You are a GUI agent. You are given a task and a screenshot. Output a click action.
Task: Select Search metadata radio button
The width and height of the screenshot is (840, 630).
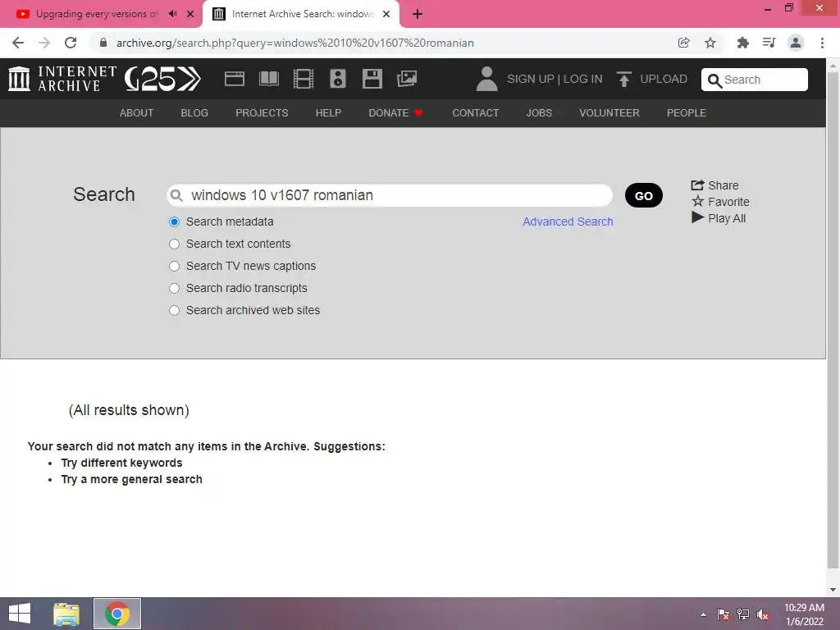click(x=174, y=221)
